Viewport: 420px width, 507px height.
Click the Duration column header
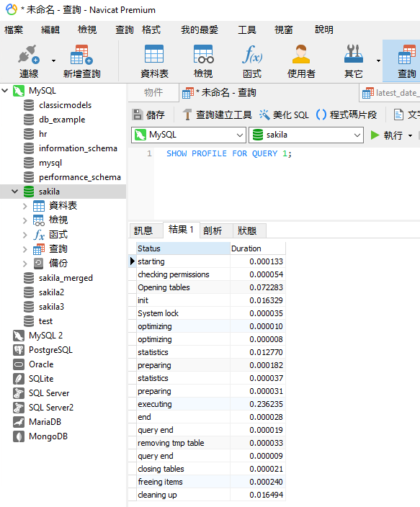[258, 248]
